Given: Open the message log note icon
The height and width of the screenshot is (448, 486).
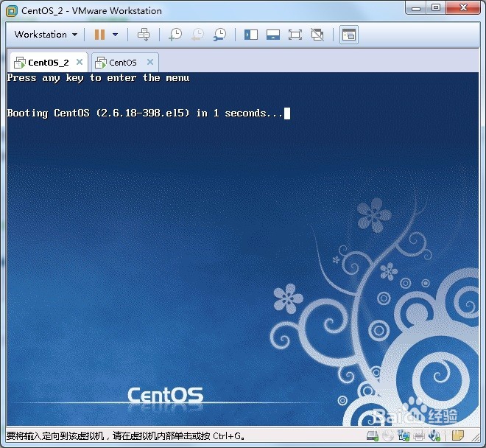Looking at the screenshot, I should pos(457,436).
